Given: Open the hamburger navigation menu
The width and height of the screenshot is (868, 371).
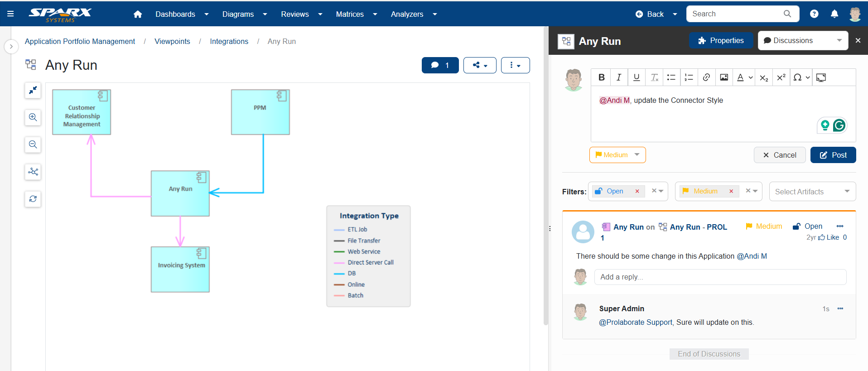Looking at the screenshot, I should [10, 14].
